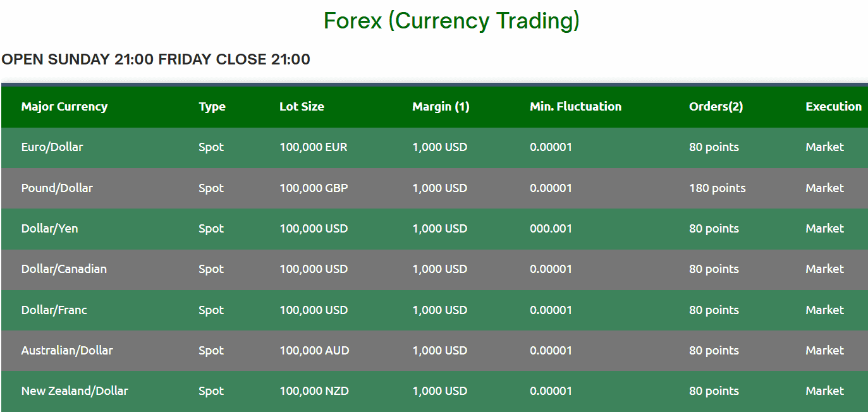
Task: Click the Dollar/Franc pair name
Action: (x=54, y=310)
